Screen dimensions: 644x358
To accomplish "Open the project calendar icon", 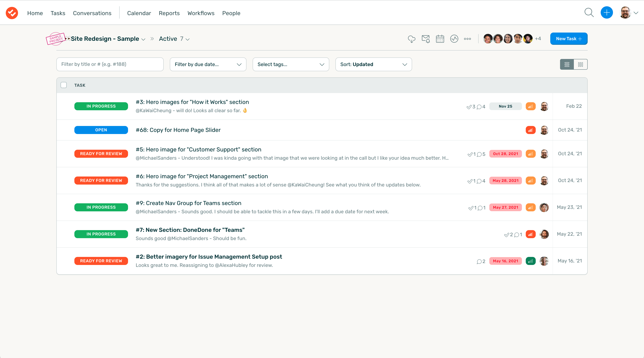I will pyautogui.click(x=440, y=39).
